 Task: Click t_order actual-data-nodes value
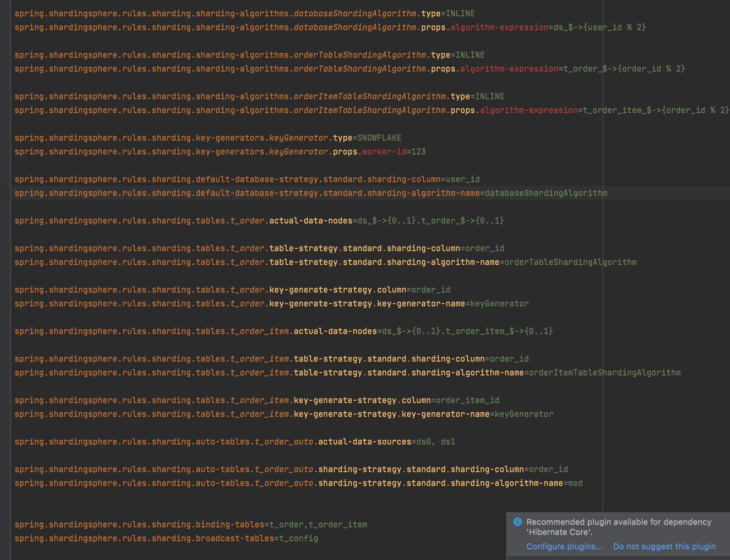(430, 221)
